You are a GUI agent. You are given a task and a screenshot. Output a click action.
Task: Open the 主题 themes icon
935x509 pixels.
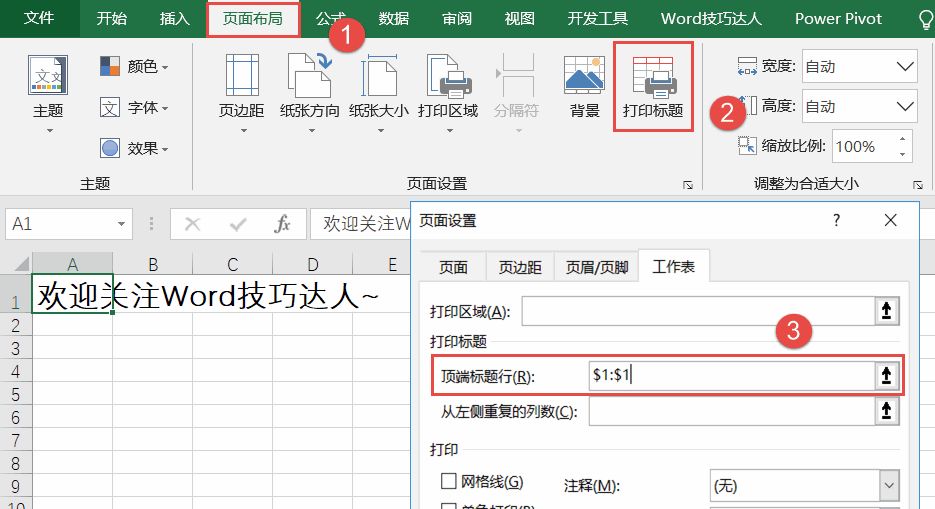tap(48, 75)
